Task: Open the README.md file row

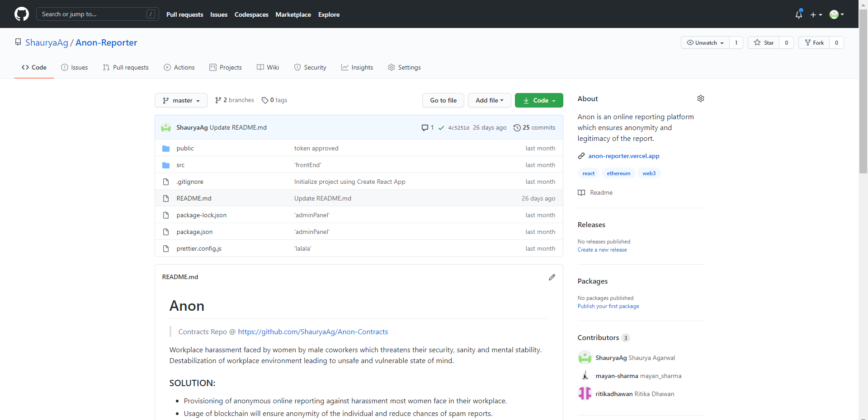Action: (359, 198)
